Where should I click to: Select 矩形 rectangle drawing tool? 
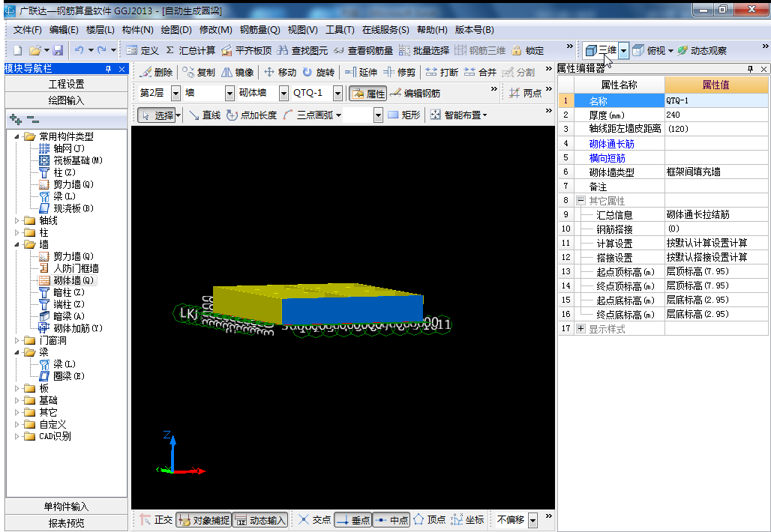404,115
